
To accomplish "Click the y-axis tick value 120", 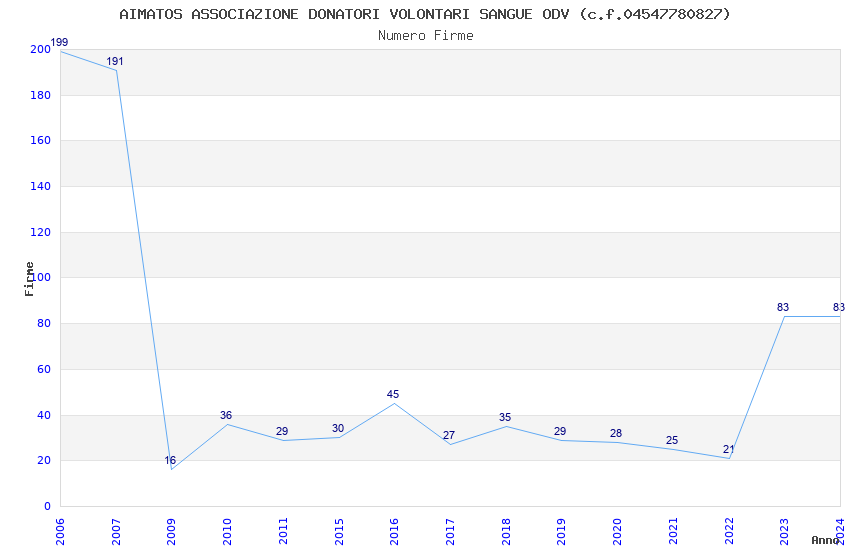I will [x=40, y=232].
